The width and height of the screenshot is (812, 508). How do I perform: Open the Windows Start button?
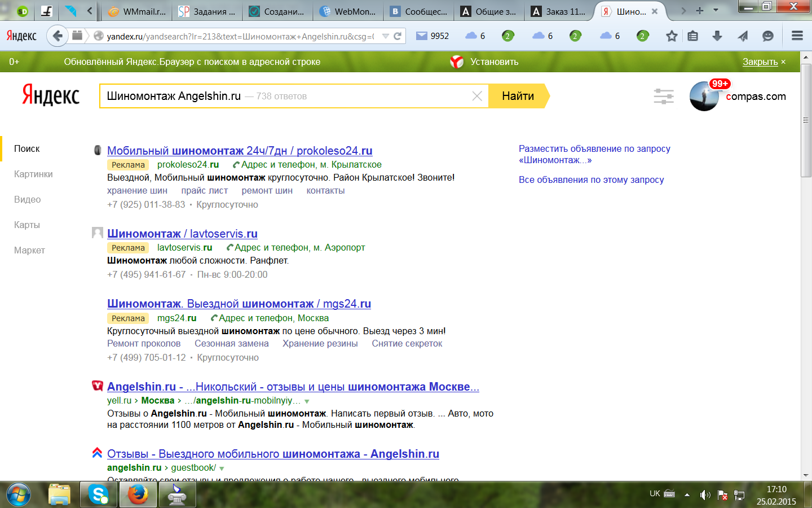pyautogui.click(x=19, y=495)
